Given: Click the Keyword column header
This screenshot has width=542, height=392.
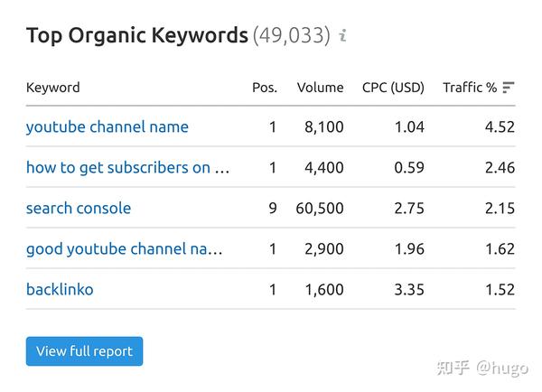Looking at the screenshot, I should [53, 88].
